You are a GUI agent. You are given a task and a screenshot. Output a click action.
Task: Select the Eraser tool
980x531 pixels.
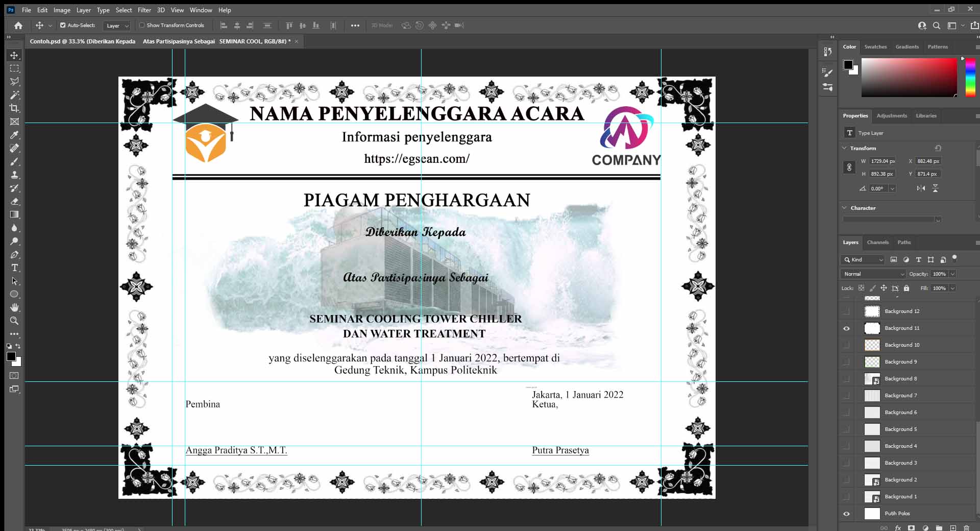14,201
